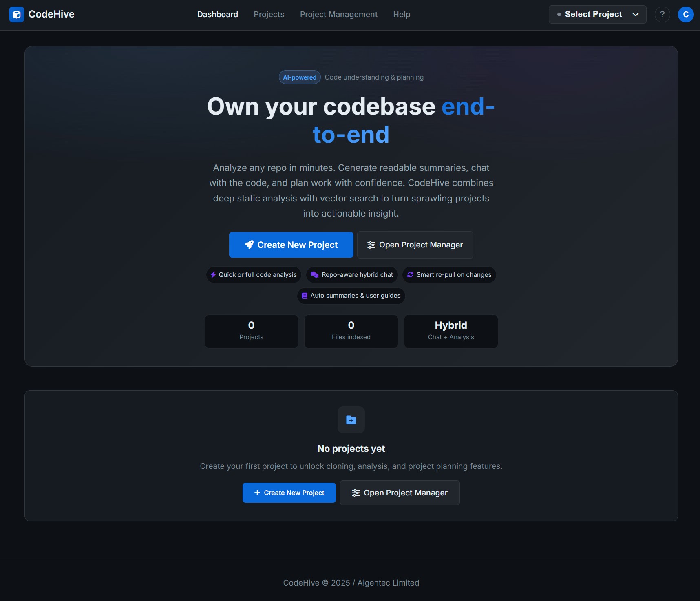700x601 pixels.
Task: Click the book icon on auto summaries chip
Action: point(304,296)
